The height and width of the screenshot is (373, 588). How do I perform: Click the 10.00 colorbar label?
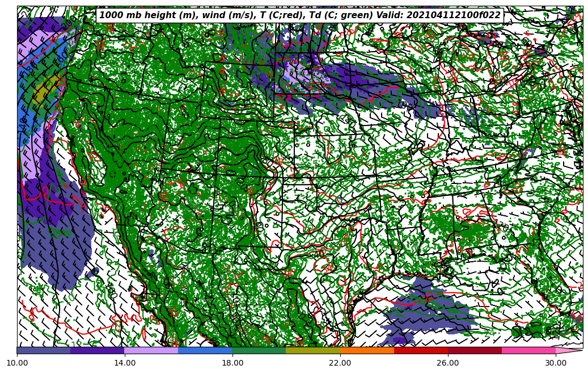pos(17,363)
